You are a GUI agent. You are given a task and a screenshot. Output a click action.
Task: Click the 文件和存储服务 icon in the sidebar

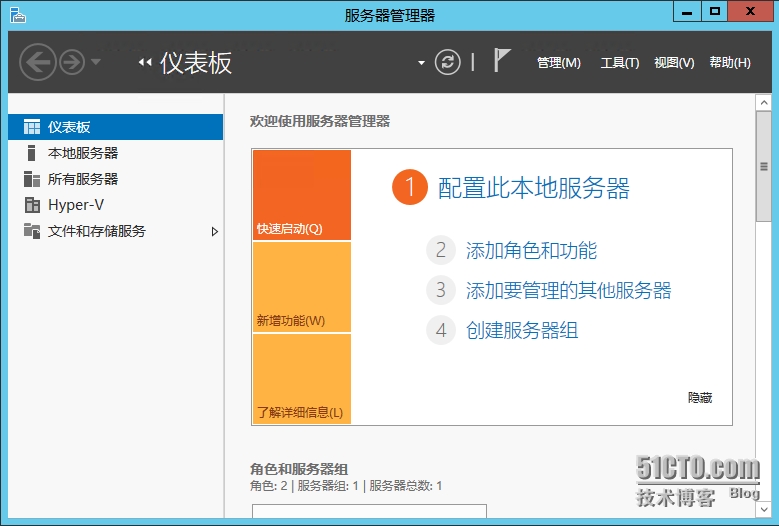click(32, 230)
